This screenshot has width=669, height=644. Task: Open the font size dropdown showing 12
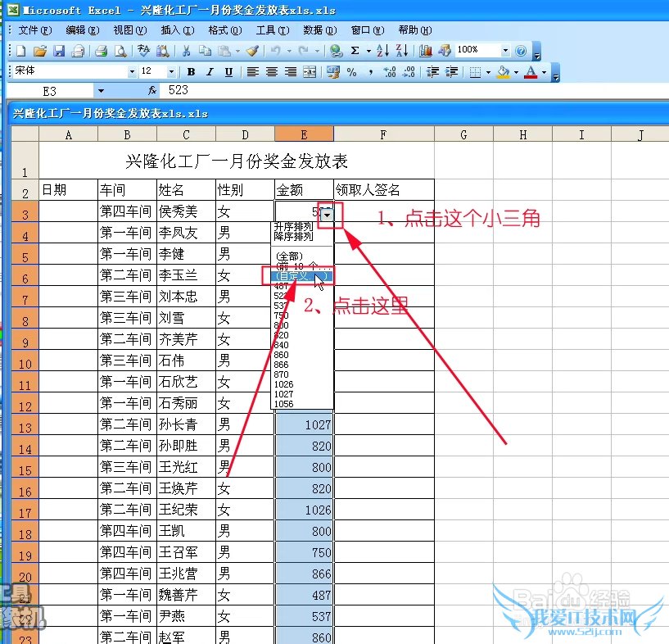tap(171, 72)
